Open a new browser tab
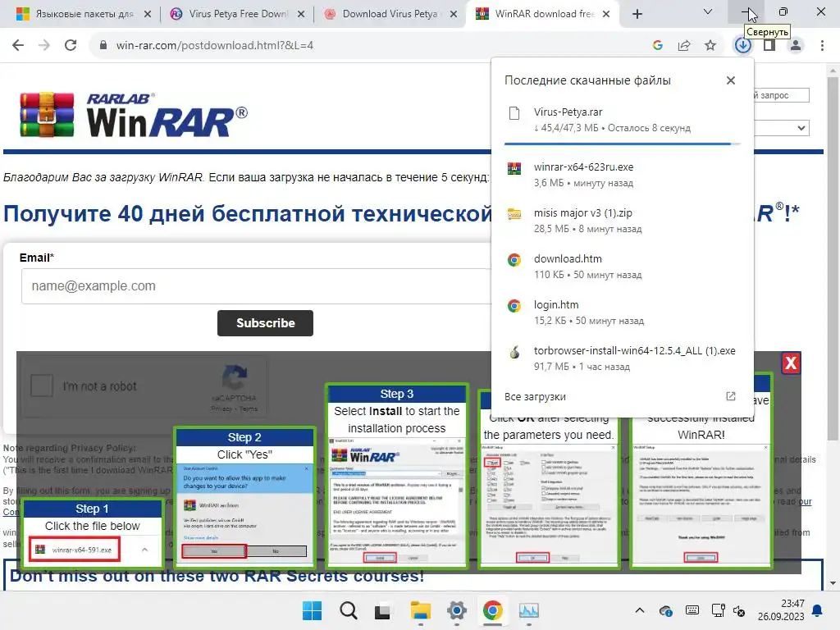The height and width of the screenshot is (630, 840). click(x=637, y=15)
